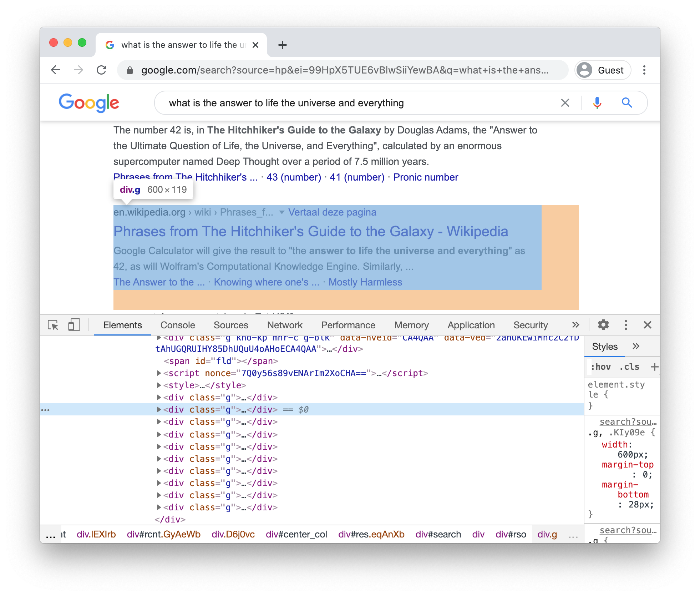Show more DevTools tabs with double chevron
The height and width of the screenshot is (596, 700).
575,325
